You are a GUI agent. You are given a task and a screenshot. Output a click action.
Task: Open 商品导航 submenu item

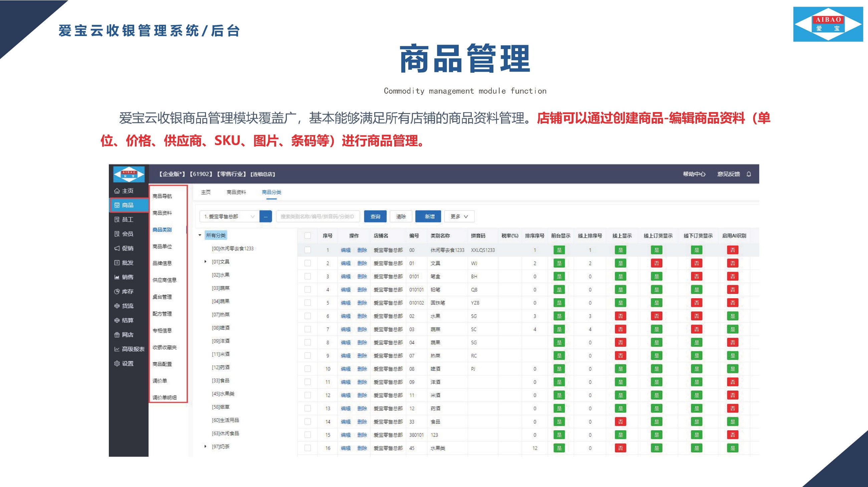click(x=162, y=196)
